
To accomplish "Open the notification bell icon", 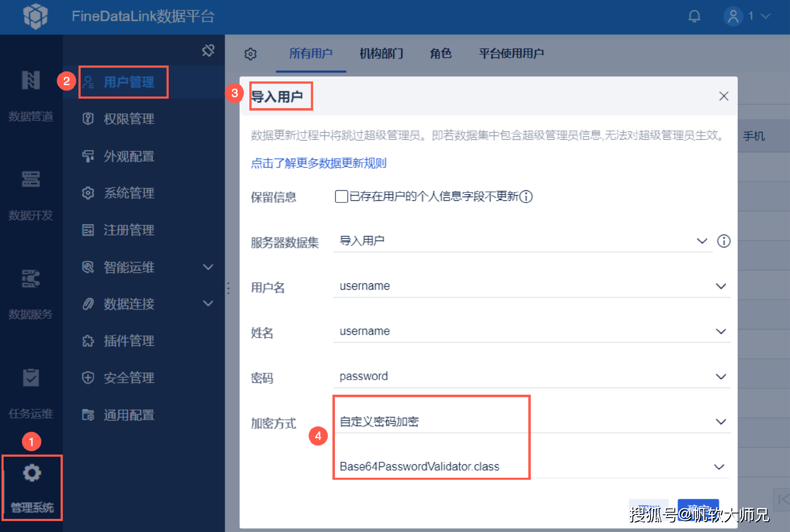I will click(694, 16).
